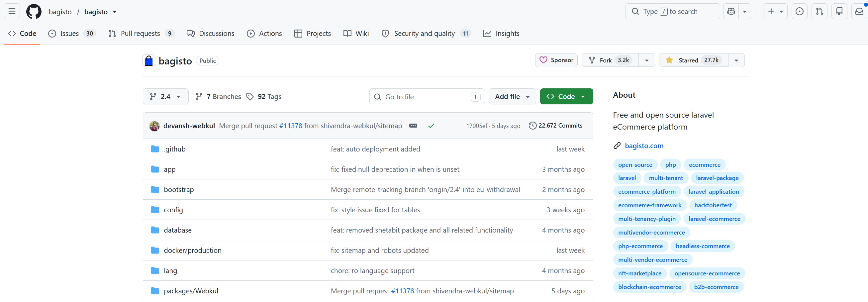
Task: Expand Copilot options dropdown
Action: 745,11
